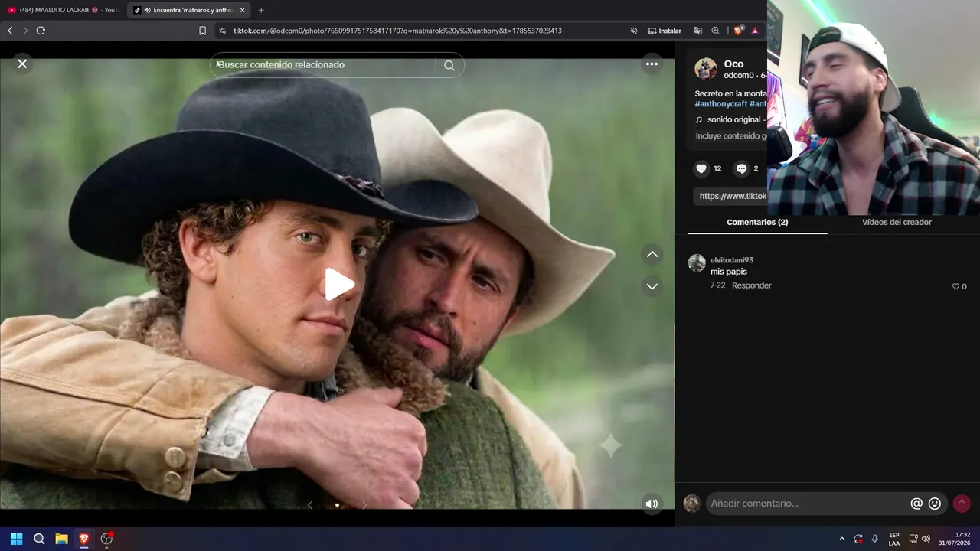Click the Instalar app button
This screenshot has width=980, height=551.
[665, 31]
